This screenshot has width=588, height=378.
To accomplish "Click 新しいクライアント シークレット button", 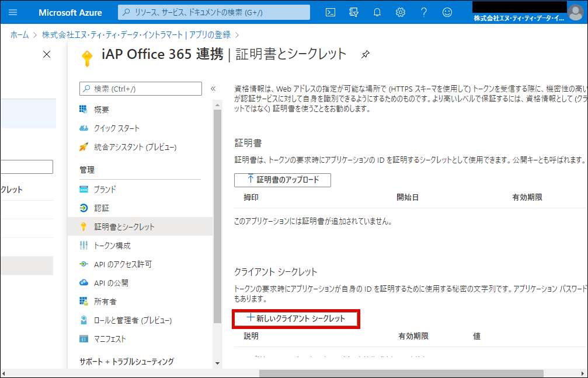I will pyautogui.click(x=296, y=319).
